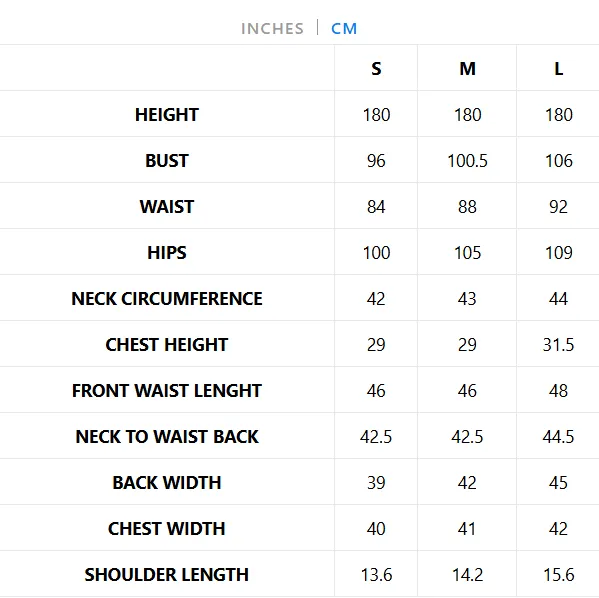Select the SHOULDER LENGTH row label

167,575
